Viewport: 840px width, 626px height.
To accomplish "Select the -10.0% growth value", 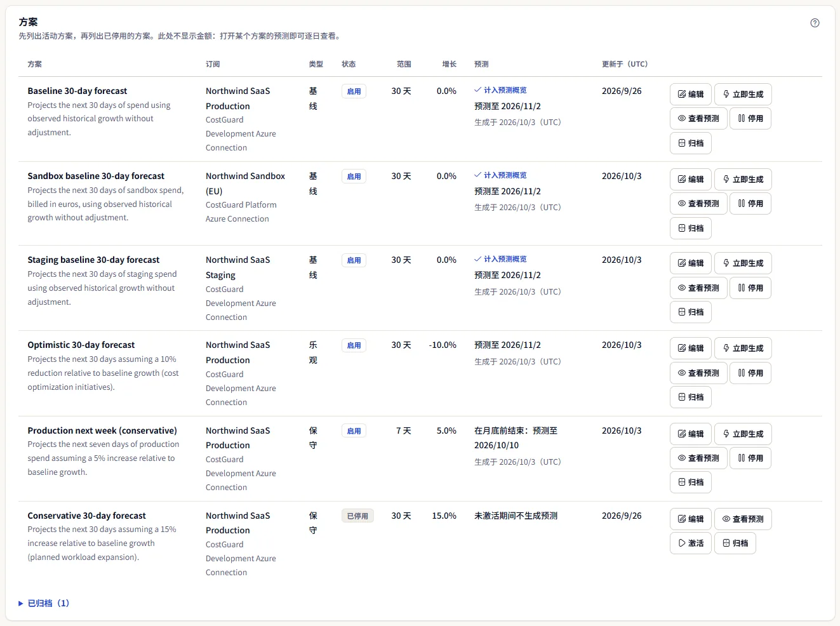I will pyautogui.click(x=443, y=345).
